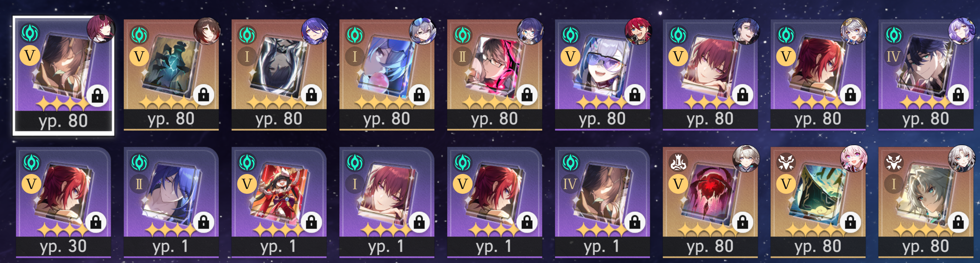Click superimposition IV badge on the level 1 brown-haired card
The image size is (980, 263).
[x=570, y=184]
